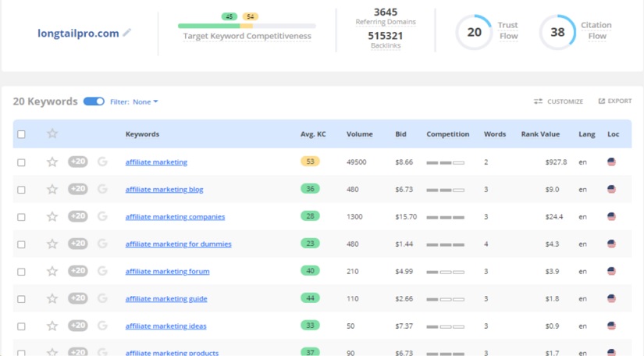Open the affiliate marketing keyword link
Screen dimensions: 644x356
pos(156,162)
